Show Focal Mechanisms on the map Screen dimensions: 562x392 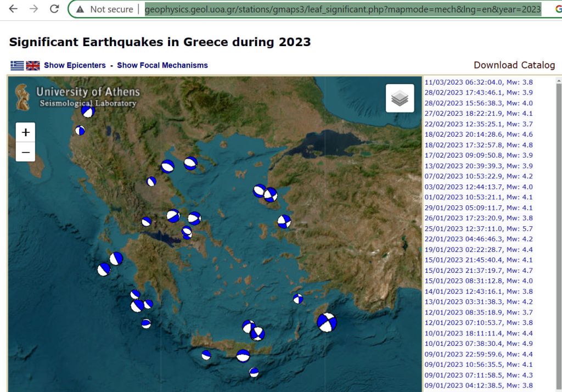tap(162, 65)
